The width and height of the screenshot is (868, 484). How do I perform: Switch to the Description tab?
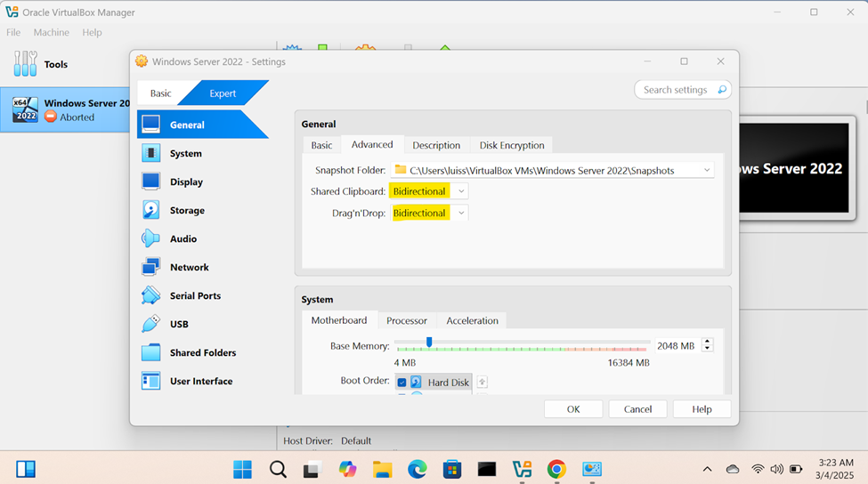(436, 145)
